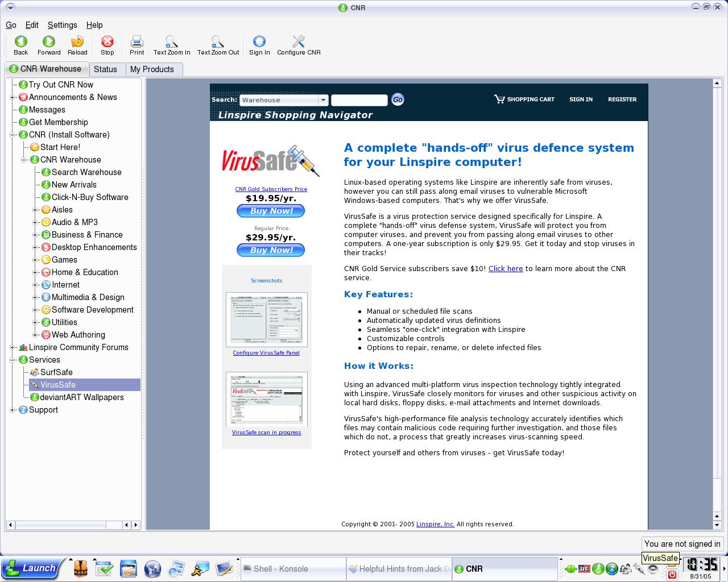Open the Configure VirusSafe Panel screenshot thumbnail

tap(266, 319)
